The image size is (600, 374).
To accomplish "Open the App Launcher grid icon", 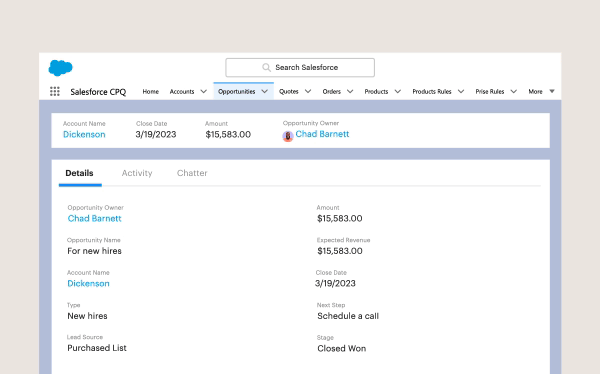I will [55, 91].
